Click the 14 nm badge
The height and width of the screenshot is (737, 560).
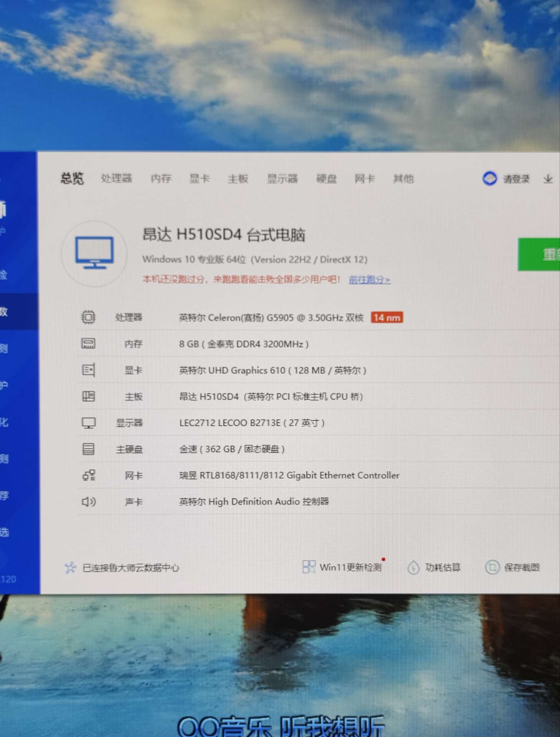point(387,317)
